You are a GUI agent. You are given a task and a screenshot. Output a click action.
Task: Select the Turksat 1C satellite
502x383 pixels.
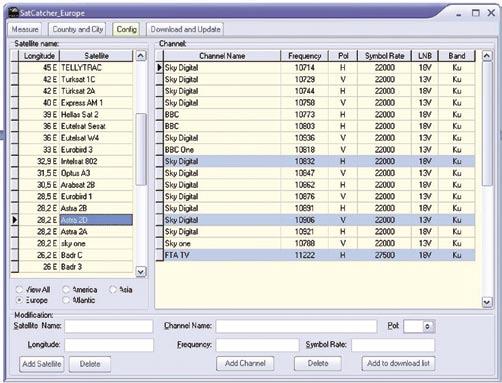[76, 79]
